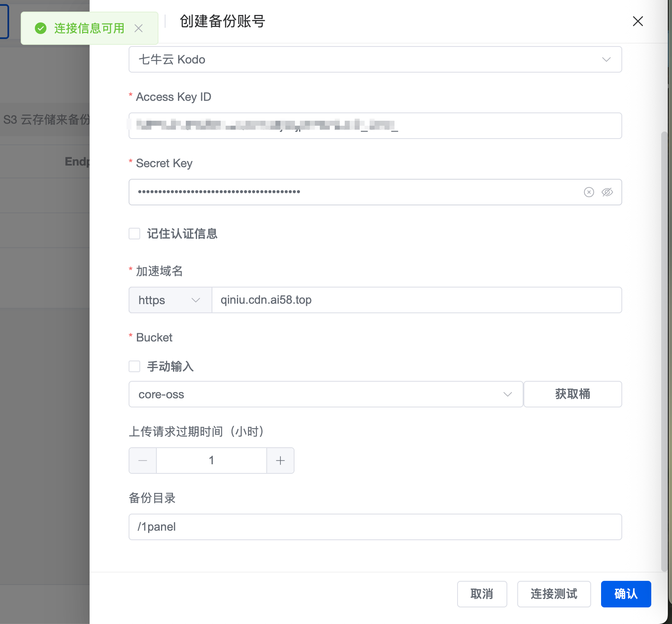Expand the https protocol dropdown

tap(170, 300)
